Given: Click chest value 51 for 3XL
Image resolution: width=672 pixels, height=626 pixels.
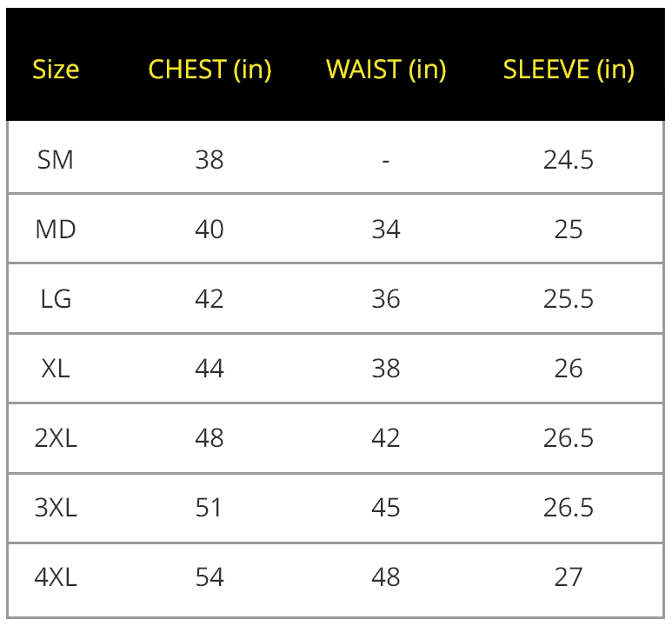Looking at the screenshot, I should pos(210,508).
